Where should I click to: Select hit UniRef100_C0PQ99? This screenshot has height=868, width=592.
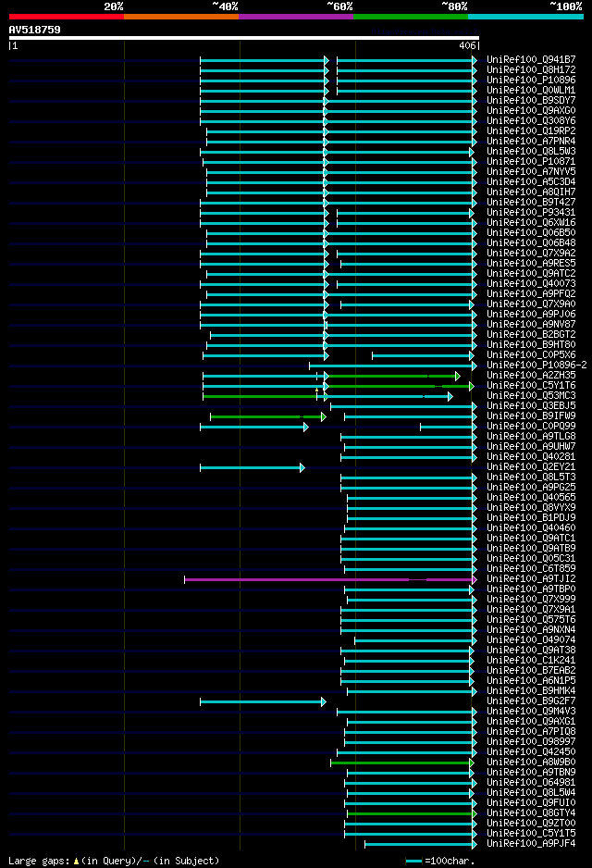[531, 427]
